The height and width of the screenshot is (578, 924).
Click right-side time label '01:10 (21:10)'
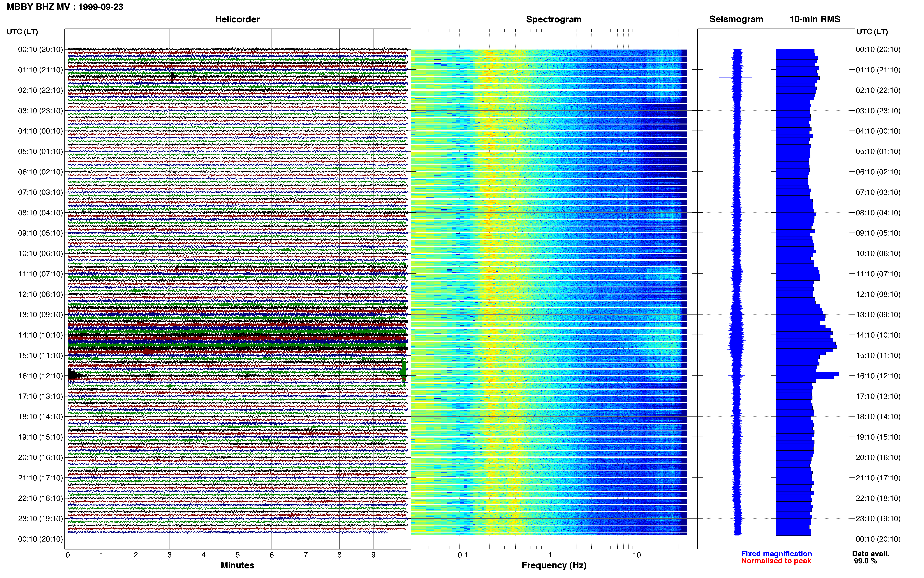(878, 70)
